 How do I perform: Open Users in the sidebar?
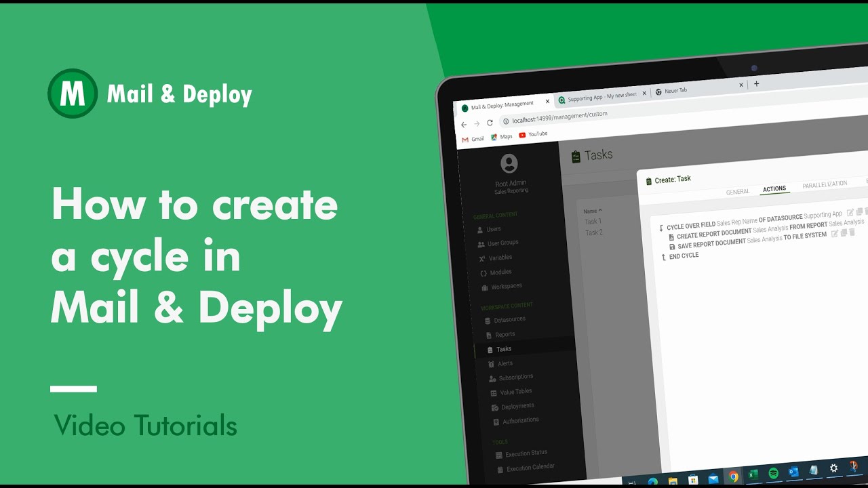pyautogui.click(x=488, y=229)
